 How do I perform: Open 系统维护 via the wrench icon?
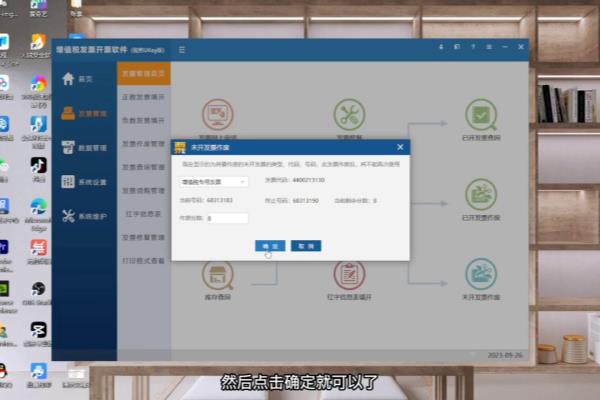(x=68, y=216)
